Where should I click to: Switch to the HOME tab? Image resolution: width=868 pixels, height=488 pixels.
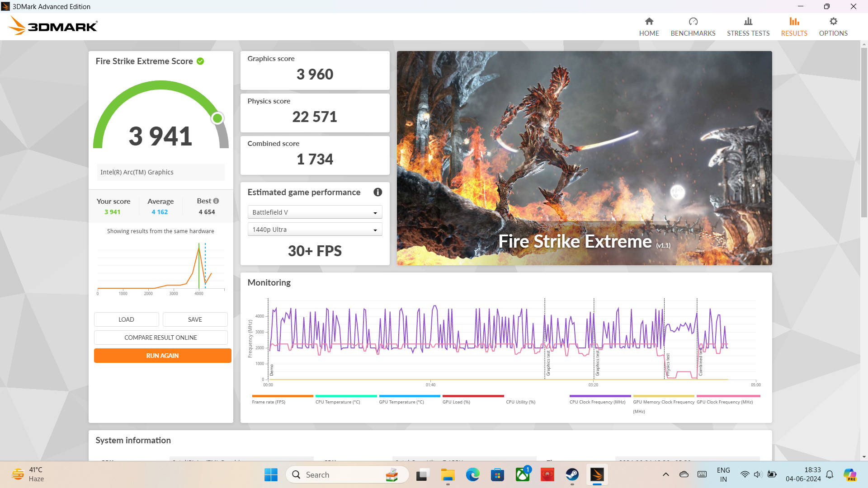point(649,27)
